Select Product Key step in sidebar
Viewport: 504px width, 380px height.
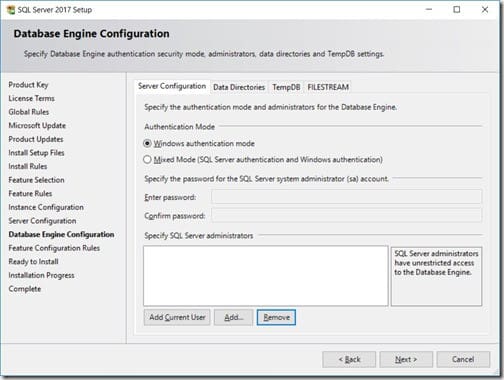click(x=28, y=85)
